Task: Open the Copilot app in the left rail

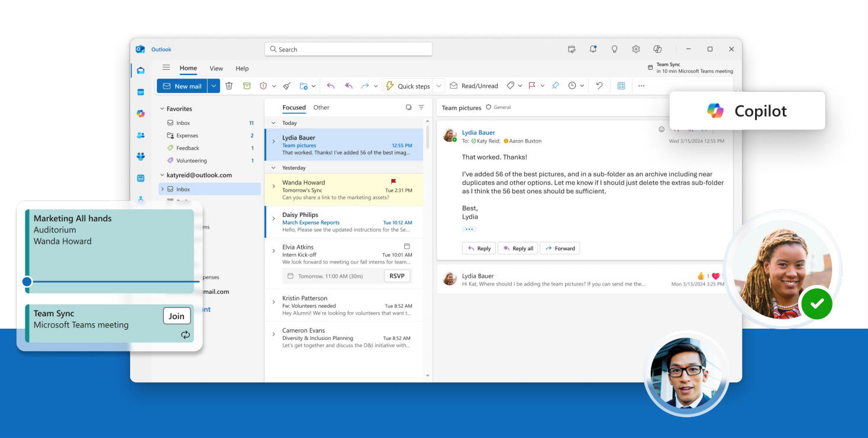Action: pyautogui.click(x=140, y=113)
